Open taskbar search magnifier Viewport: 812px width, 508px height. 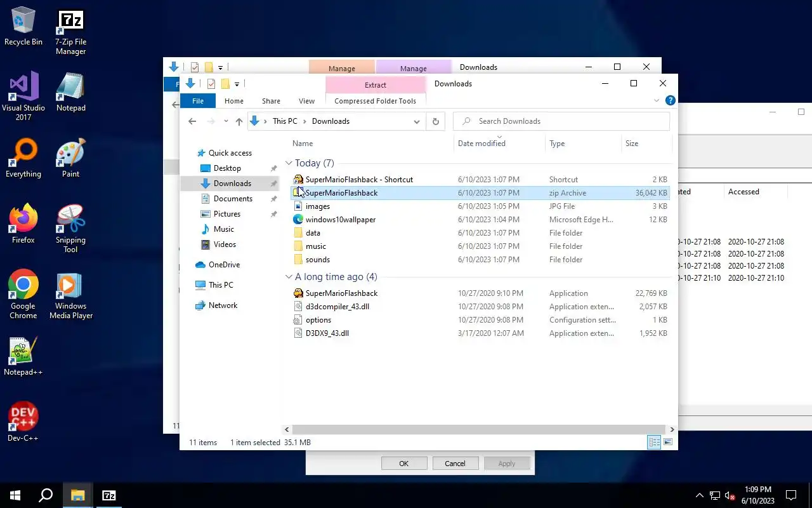(46, 495)
